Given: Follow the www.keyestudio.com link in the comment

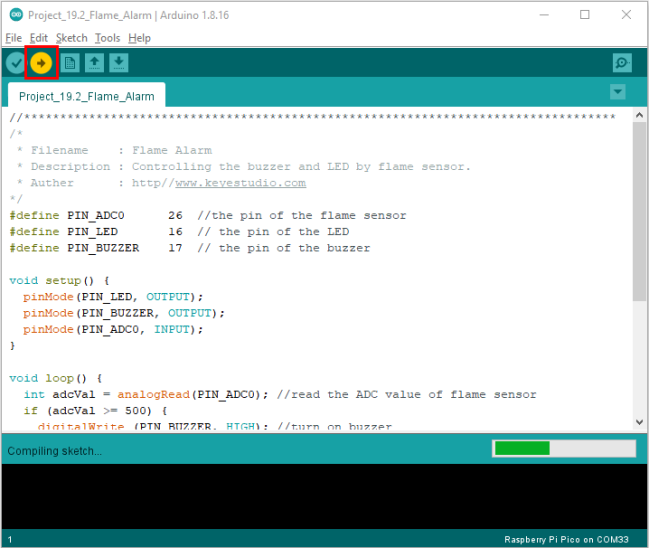Looking at the screenshot, I should pyautogui.click(x=240, y=183).
